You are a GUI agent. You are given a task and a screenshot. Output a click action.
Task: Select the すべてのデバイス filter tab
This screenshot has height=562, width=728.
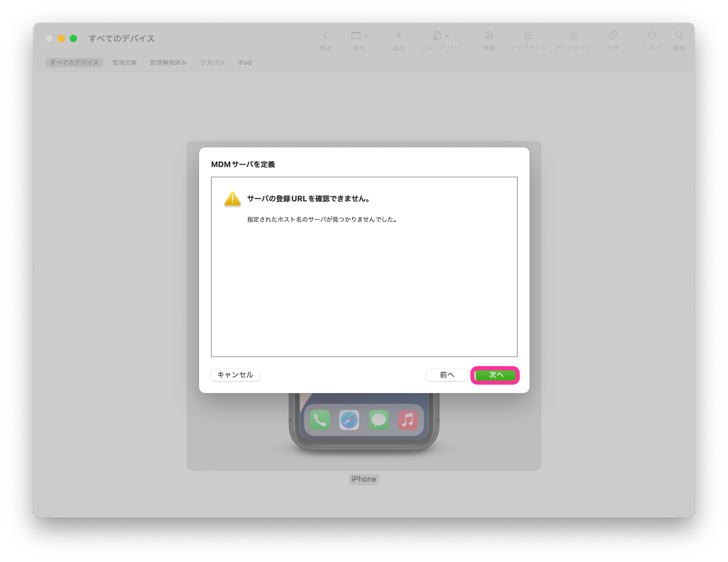coord(74,63)
